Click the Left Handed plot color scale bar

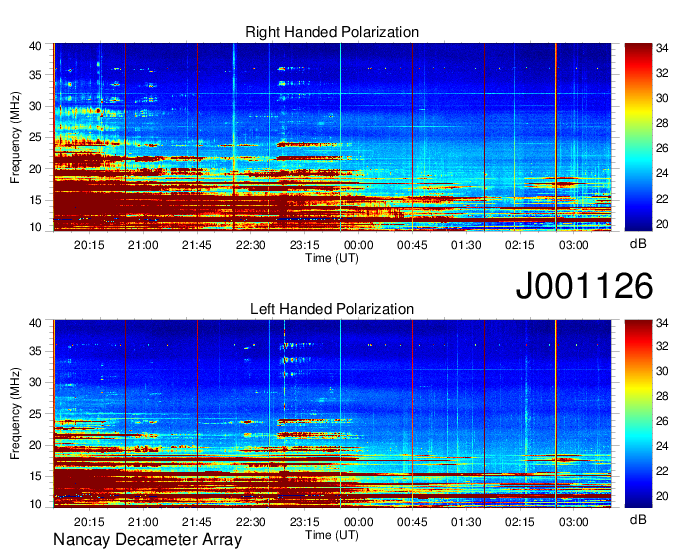click(638, 414)
